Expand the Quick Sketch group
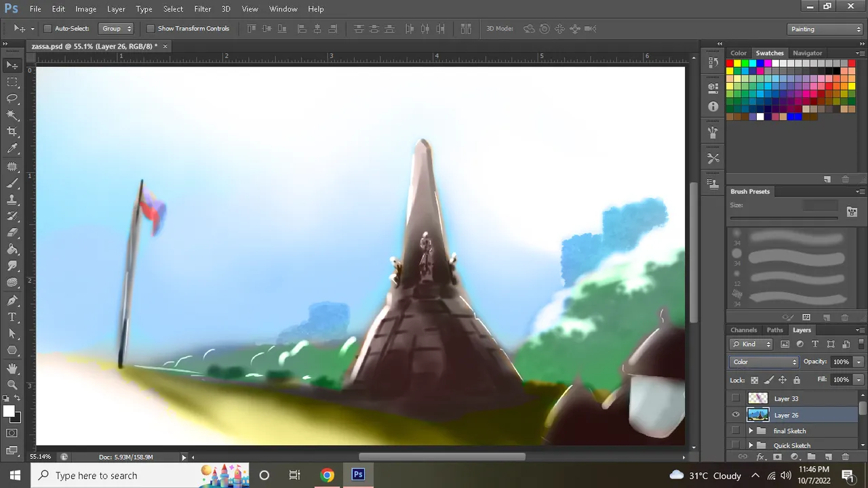Image resolution: width=868 pixels, height=488 pixels. tap(751, 445)
